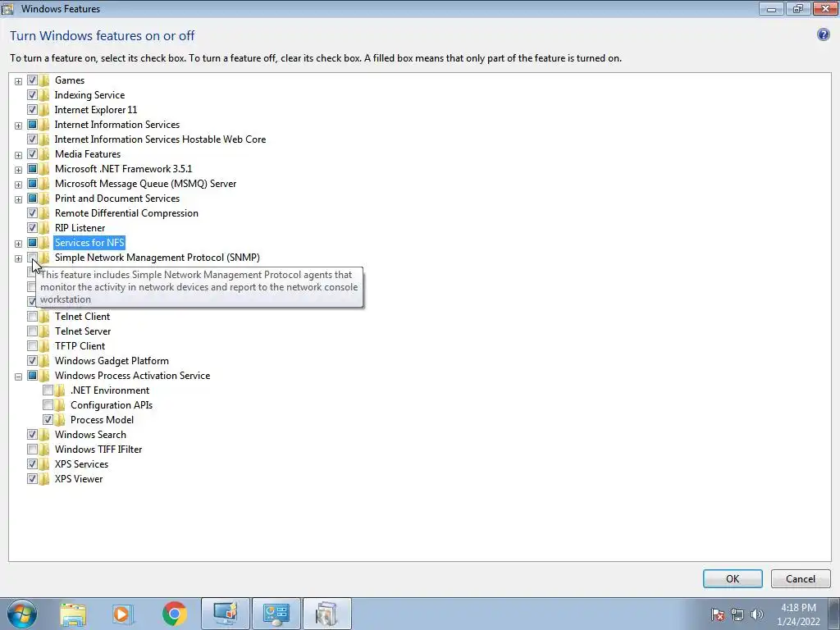Click the folder icon beside Internet Explorer 11
Viewport: 840px width, 630px height.
(44, 110)
